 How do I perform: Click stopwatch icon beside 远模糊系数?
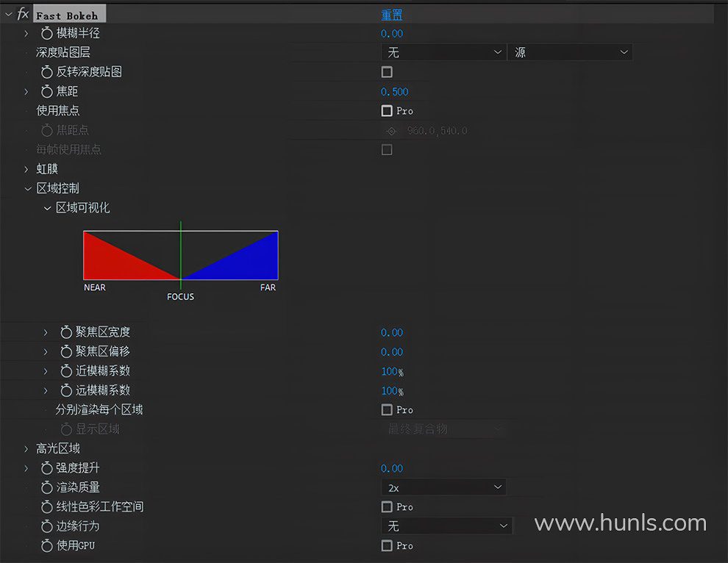[66, 390]
